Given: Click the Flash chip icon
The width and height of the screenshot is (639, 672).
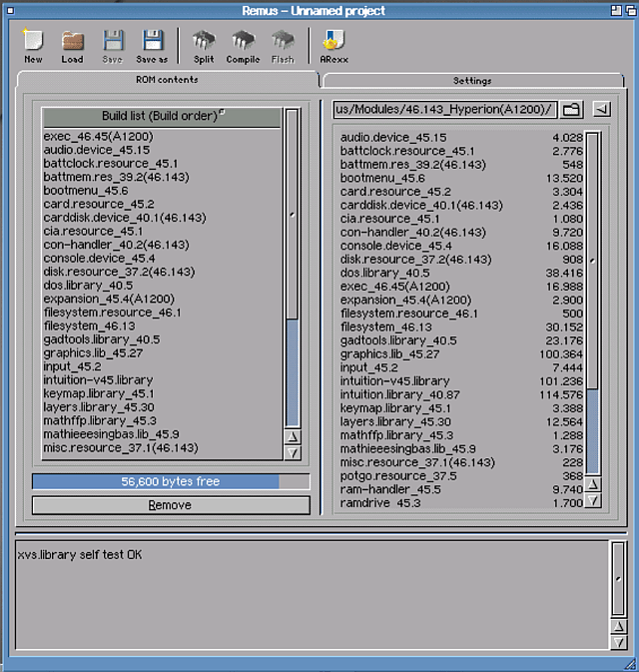Looking at the screenshot, I should (x=283, y=42).
